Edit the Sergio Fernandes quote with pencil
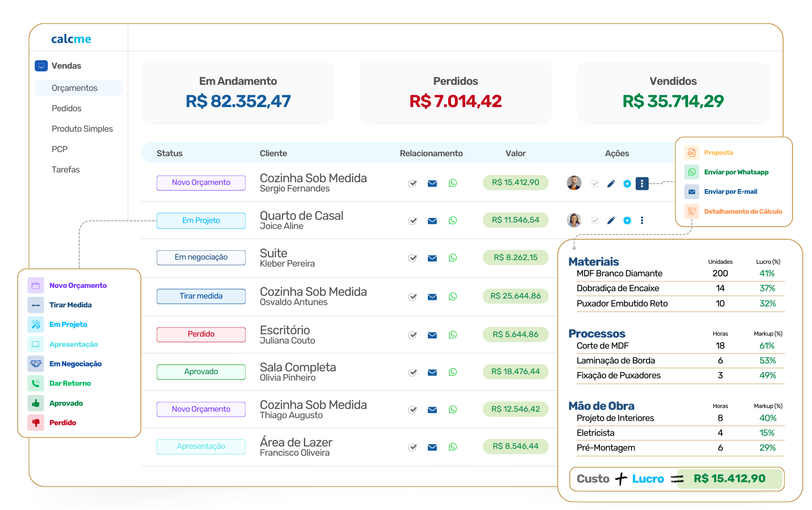The width and height of the screenshot is (812, 510). [611, 184]
